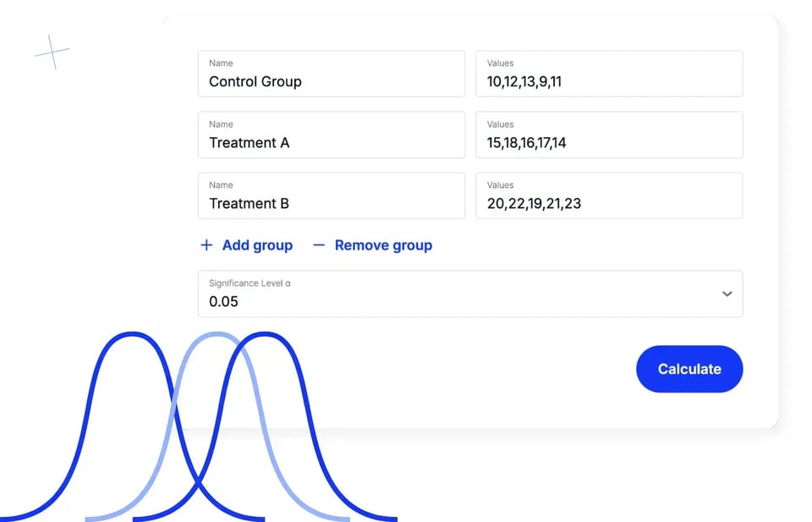Viewport: 812px width, 522px height.
Task: Click the Significance Level α label text
Action: pyautogui.click(x=250, y=283)
